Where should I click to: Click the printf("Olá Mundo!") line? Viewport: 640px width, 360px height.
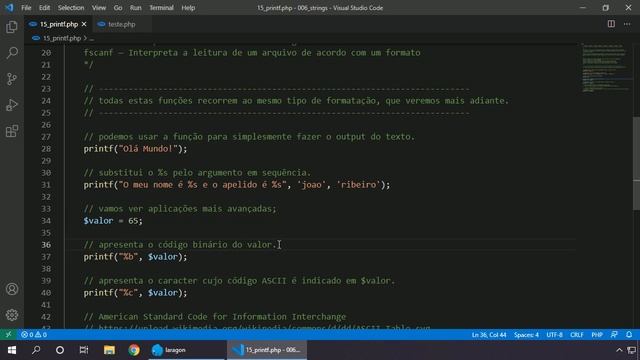135,149
